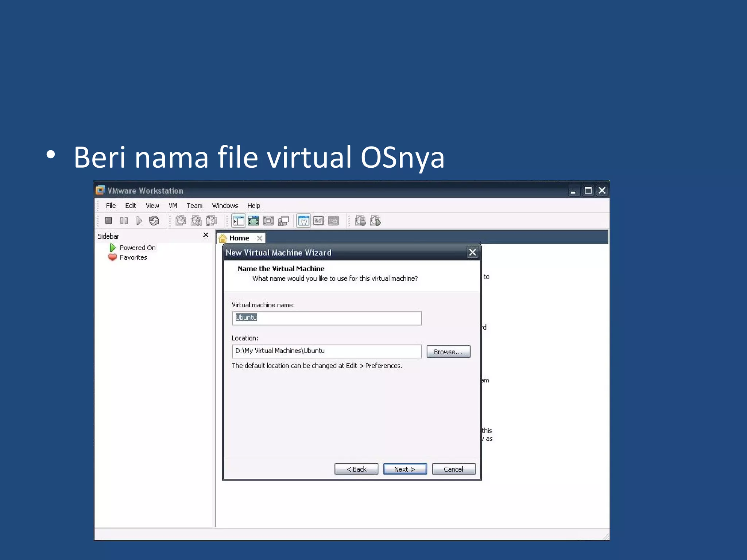Click the default location hint text
The width and height of the screenshot is (747, 560).
(317, 366)
